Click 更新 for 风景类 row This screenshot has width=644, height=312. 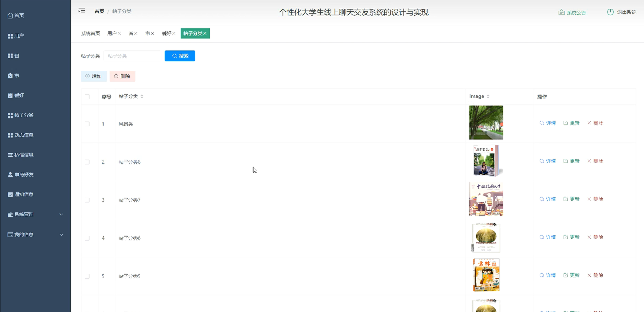[572, 123]
